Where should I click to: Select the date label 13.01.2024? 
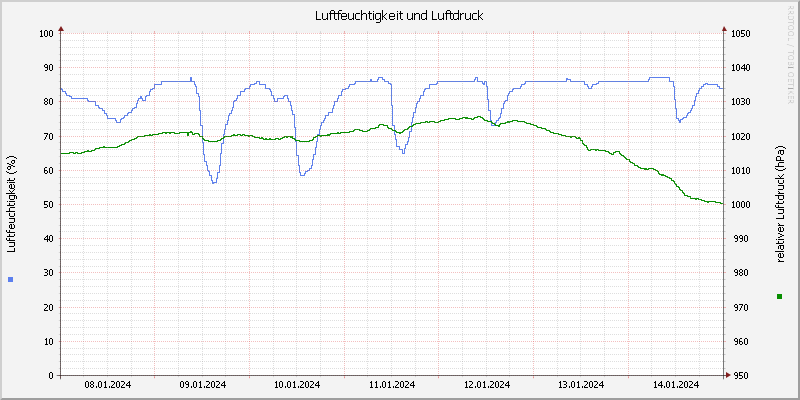[x=581, y=384]
